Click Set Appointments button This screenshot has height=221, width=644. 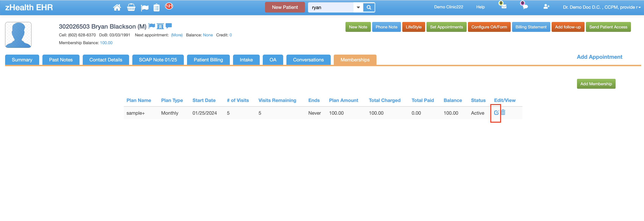pos(446,27)
